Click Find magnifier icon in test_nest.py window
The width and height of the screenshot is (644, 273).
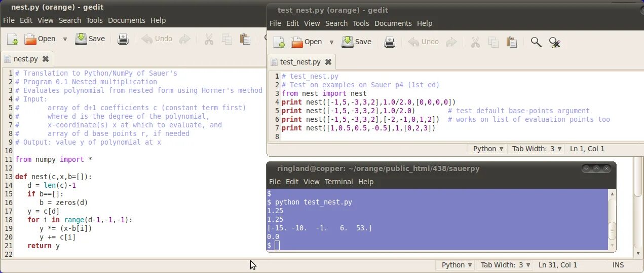(x=536, y=42)
